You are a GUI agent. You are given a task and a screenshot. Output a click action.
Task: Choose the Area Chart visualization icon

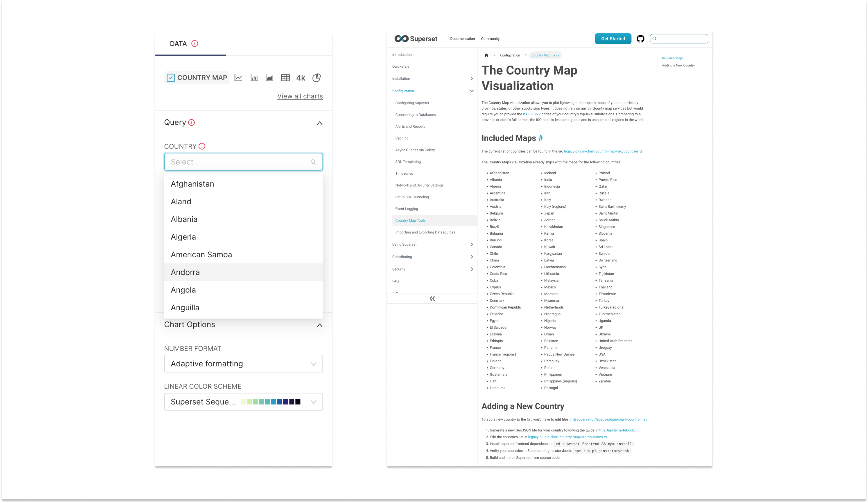point(269,78)
